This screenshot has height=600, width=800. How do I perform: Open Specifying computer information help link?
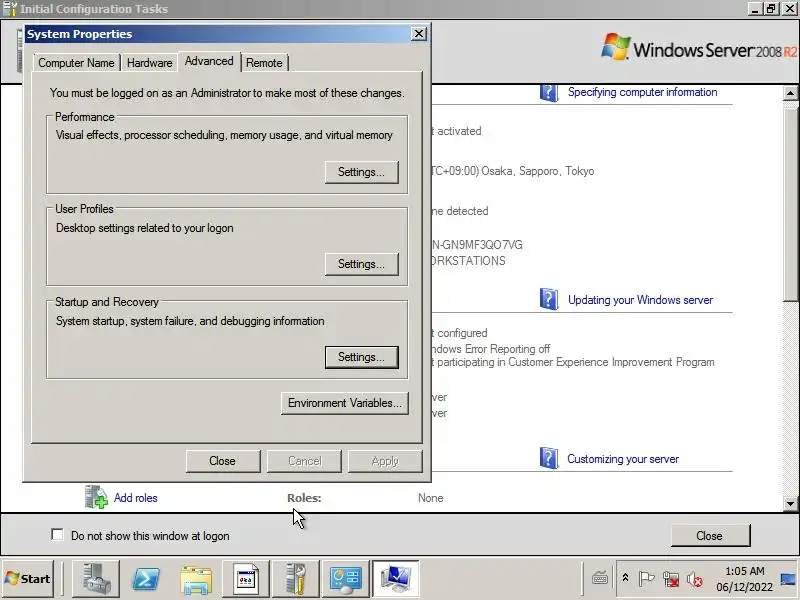point(642,92)
